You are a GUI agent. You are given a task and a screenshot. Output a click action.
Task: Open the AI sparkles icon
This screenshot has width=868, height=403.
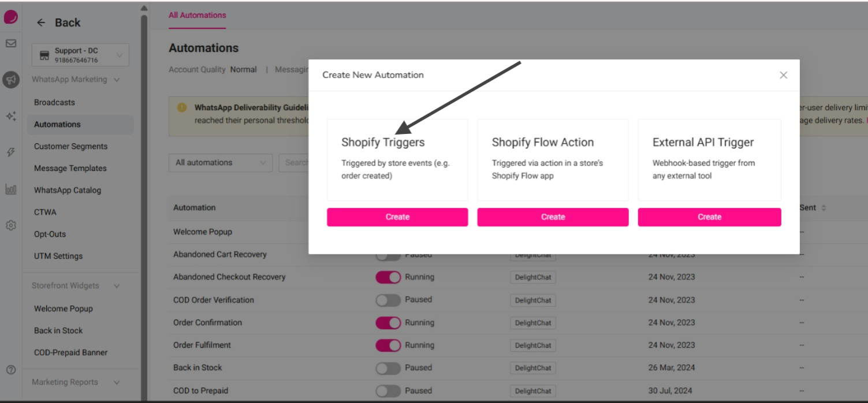coord(11,116)
